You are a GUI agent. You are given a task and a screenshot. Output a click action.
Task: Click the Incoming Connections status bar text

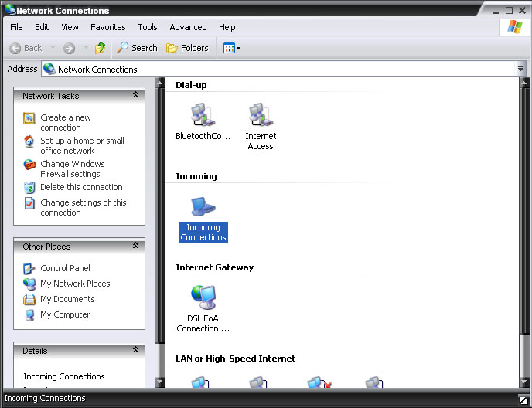click(x=45, y=398)
